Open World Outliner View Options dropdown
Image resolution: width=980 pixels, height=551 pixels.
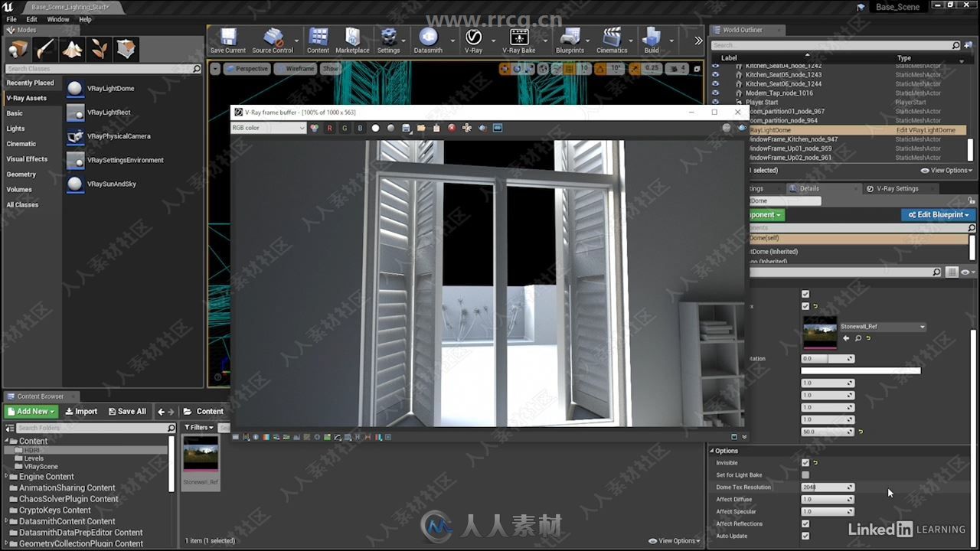pos(946,171)
